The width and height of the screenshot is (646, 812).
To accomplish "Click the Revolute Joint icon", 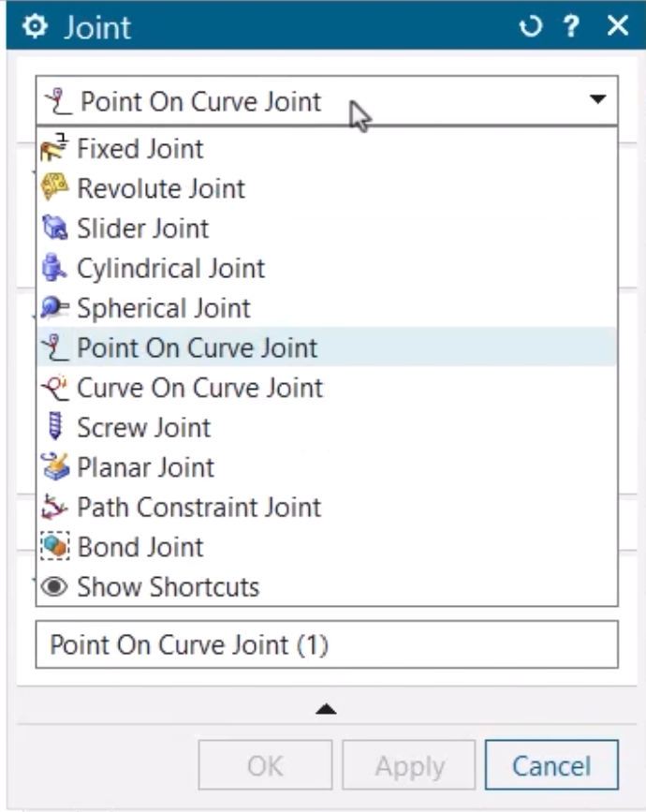I will tap(56, 188).
